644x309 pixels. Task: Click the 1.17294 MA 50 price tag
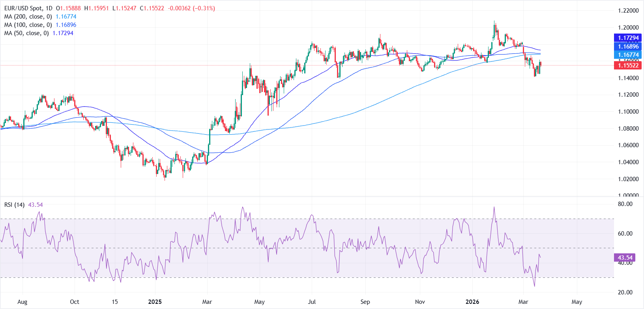coord(628,38)
